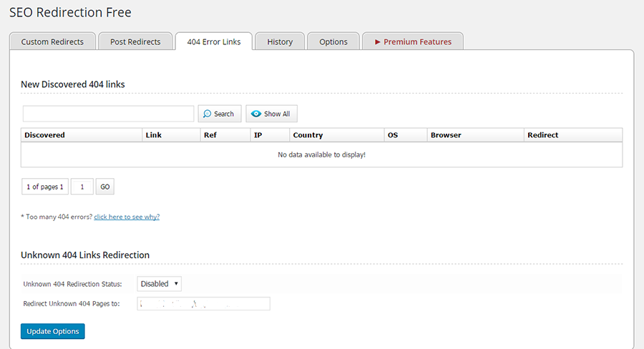This screenshot has width=644, height=349.
Task: Click the Show All button
Action: (271, 114)
